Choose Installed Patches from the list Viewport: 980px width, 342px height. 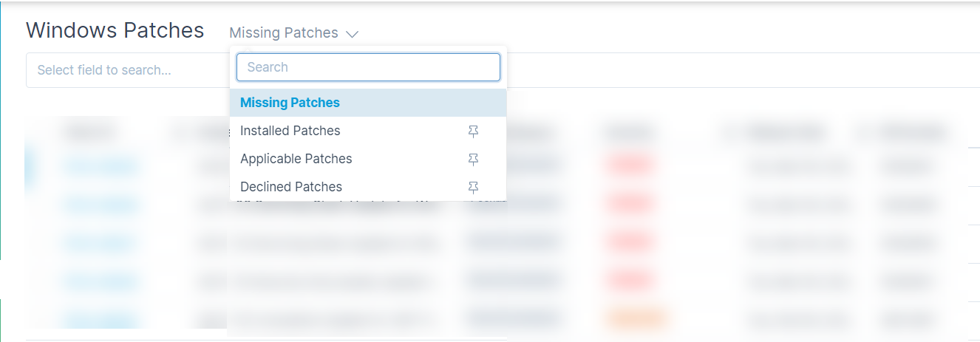pos(290,131)
